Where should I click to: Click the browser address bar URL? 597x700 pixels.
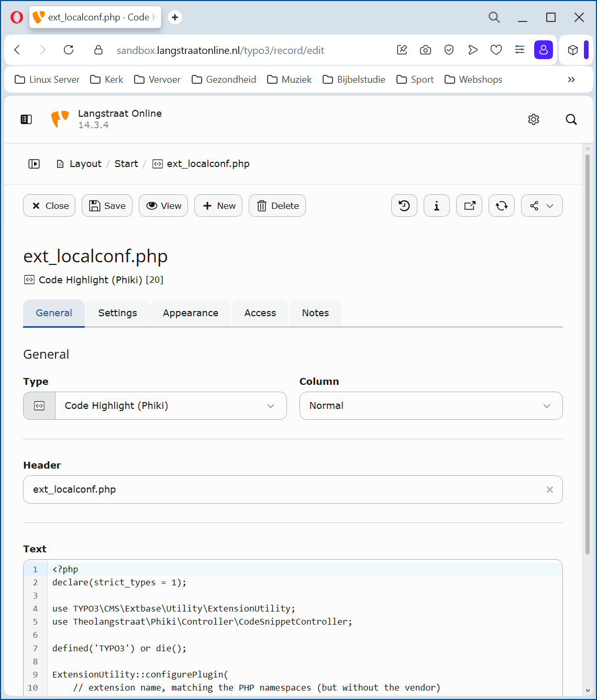click(220, 50)
